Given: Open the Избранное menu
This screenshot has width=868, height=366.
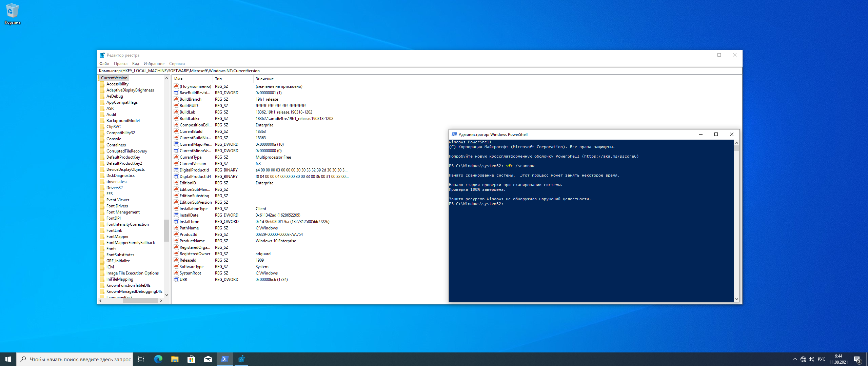Looking at the screenshot, I should pos(154,64).
